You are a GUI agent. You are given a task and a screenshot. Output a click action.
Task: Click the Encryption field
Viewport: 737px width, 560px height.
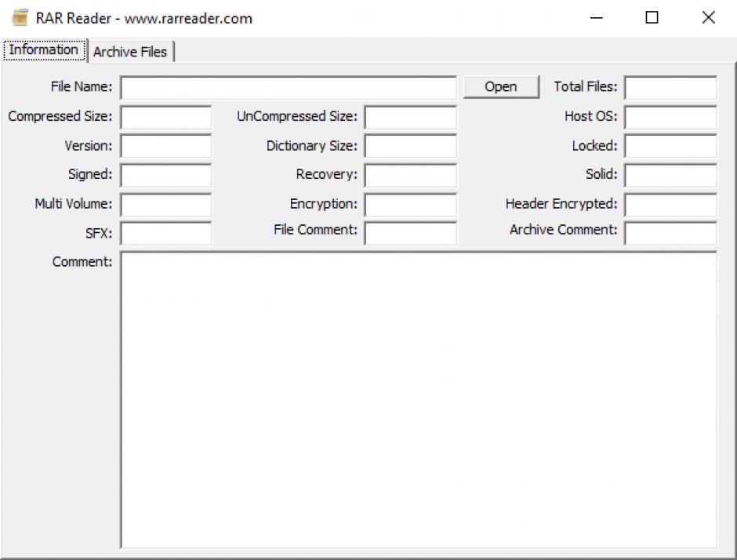coord(410,205)
